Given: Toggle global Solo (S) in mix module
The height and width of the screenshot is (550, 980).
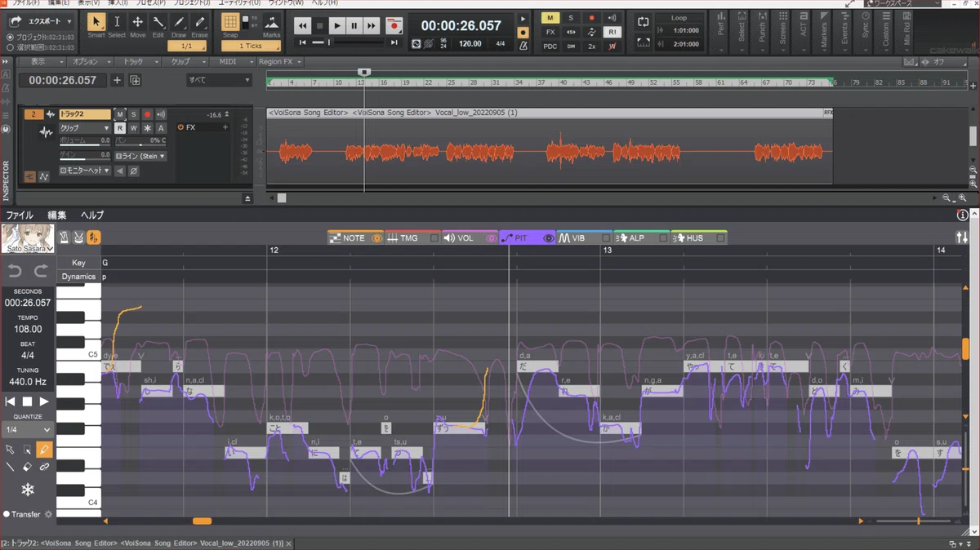Looking at the screenshot, I should [571, 18].
